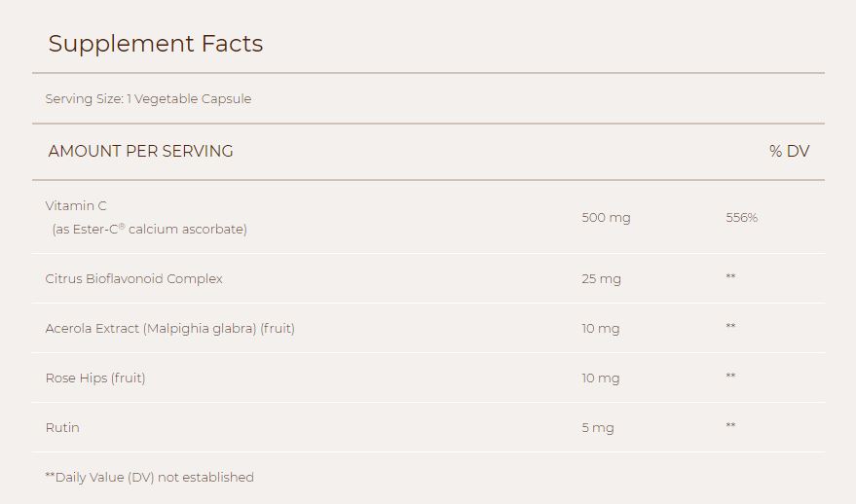
Task: Select the 556% daily value
Action: [x=741, y=218]
